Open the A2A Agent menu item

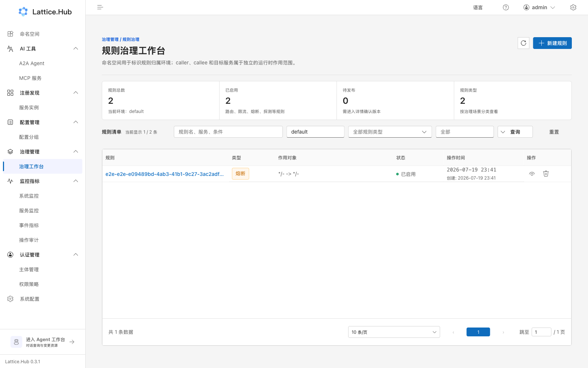tap(43, 63)
